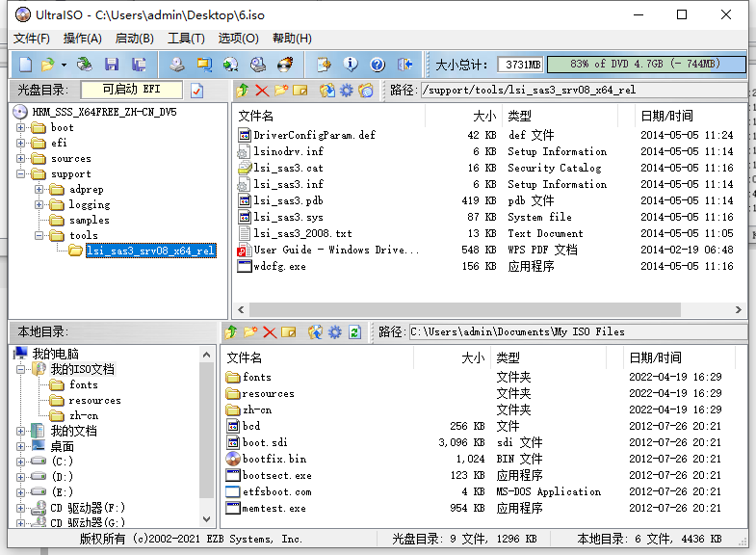Open the 启动(B) menu
Screen dimensions: 756x555
(x=134, y=39)
